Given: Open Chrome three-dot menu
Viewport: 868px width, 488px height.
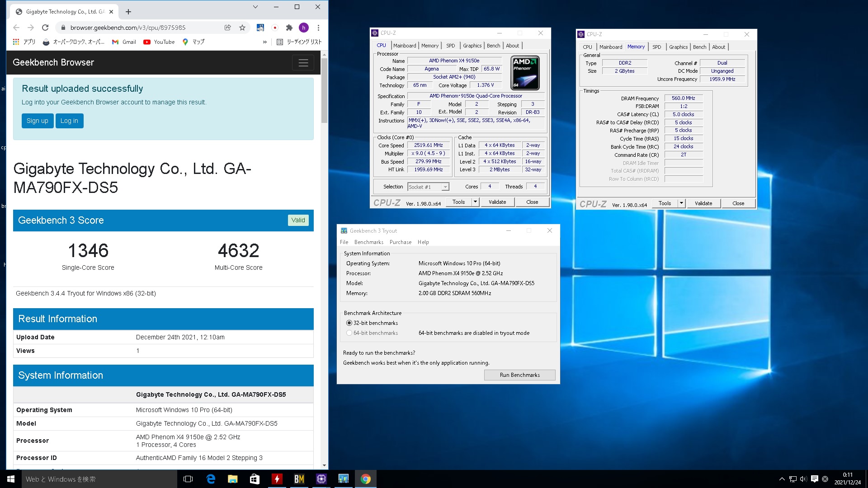Looking at the screenshot, I should pyautogui.click(x=318, y=28).
